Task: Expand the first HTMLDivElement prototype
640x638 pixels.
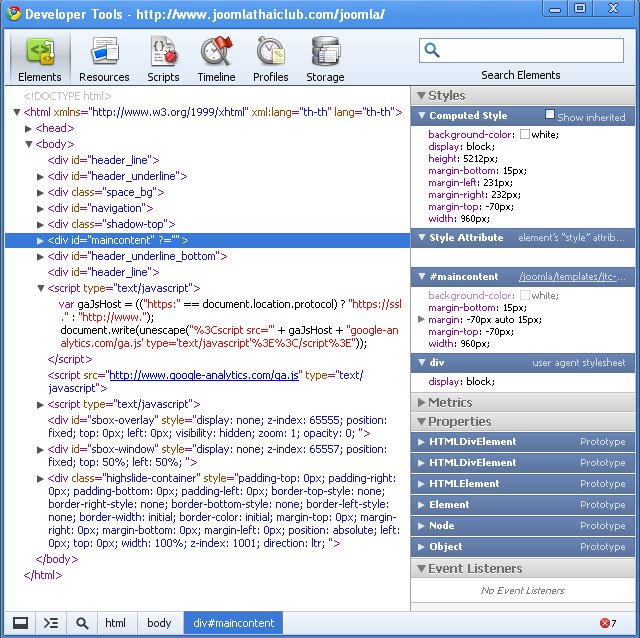Action: (x=422, y=442)
